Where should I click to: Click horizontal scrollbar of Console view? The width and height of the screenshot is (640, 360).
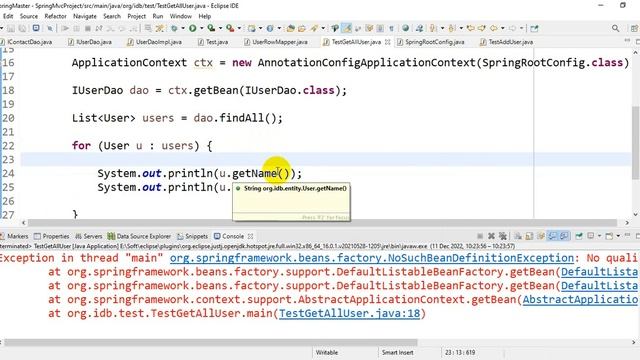(211, 342)
